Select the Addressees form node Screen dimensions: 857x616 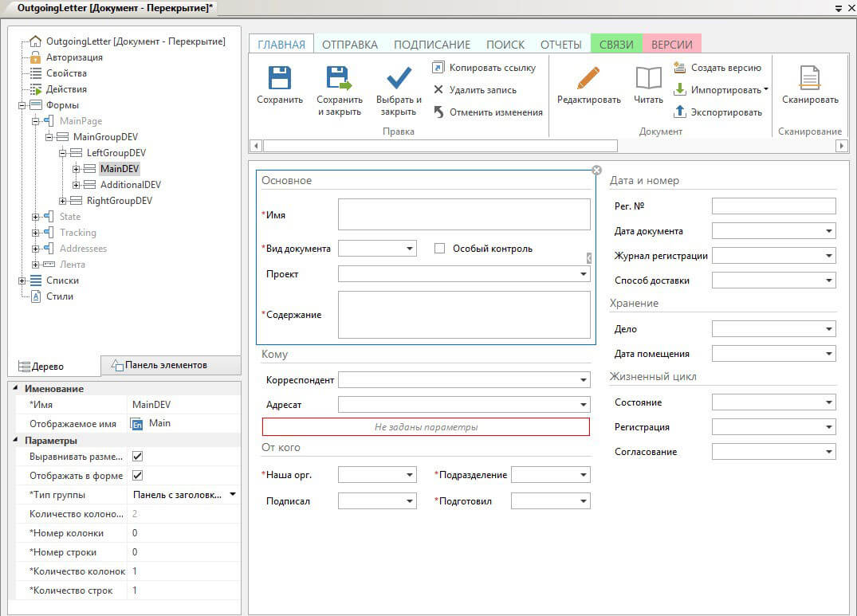83,249
